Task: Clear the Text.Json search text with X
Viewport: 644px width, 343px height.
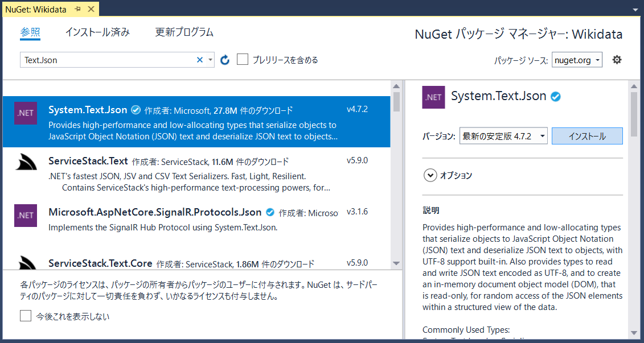Action: [200, 60]
